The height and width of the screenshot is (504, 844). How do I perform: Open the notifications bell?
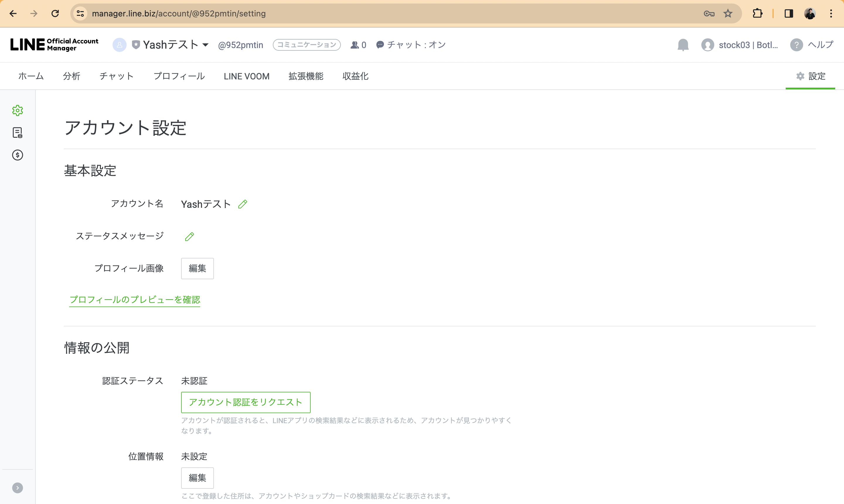tap(683, 45)
